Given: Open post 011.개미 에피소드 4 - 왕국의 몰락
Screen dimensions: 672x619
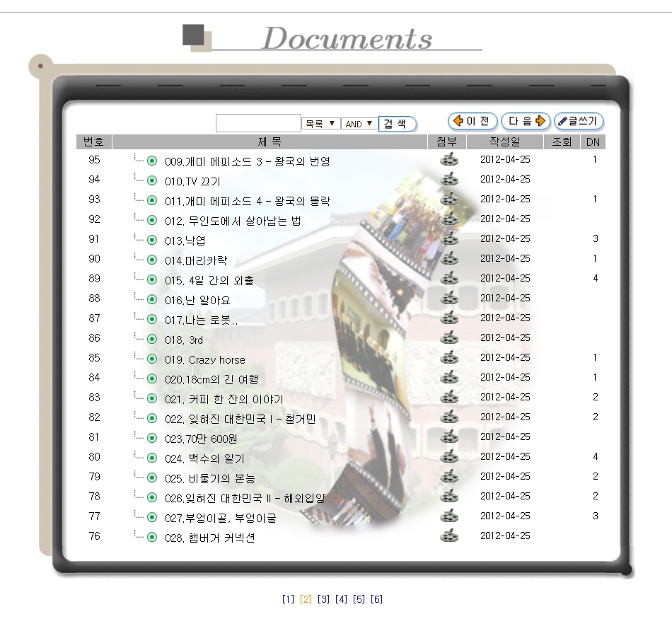Looking at the screenshot, I should click(248, 201).
